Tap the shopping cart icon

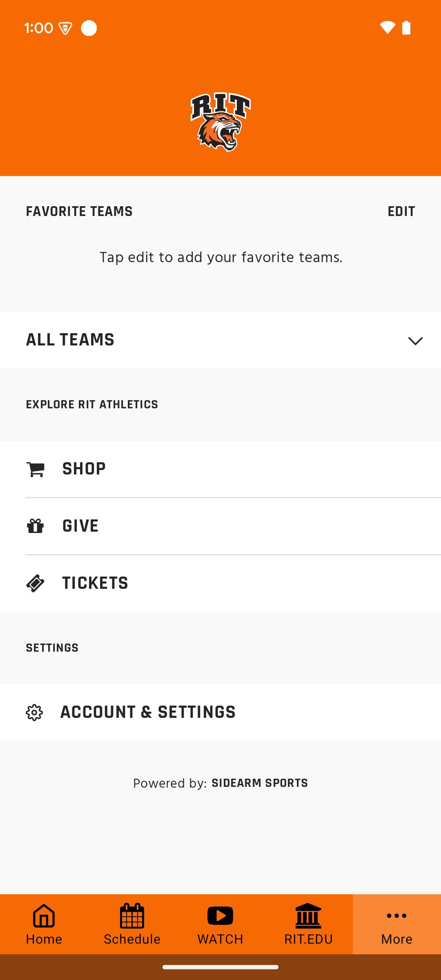pos(35,469)
